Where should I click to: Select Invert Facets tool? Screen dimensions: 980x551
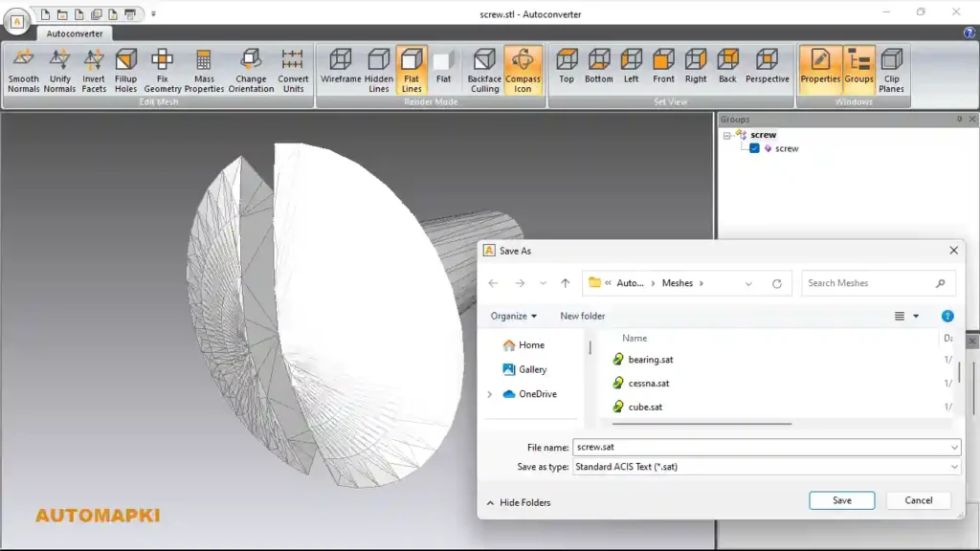pos(94,70)
